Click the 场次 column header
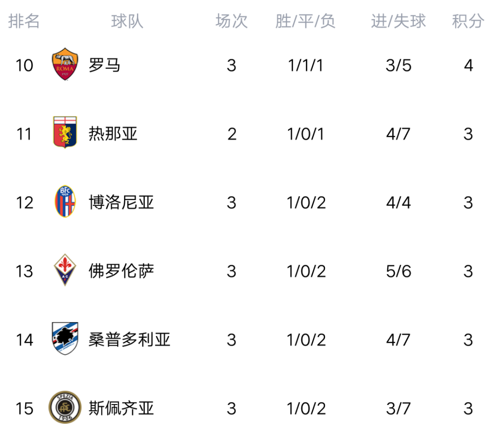The height and width of the screenshot is (448, 494). [231, 21]
